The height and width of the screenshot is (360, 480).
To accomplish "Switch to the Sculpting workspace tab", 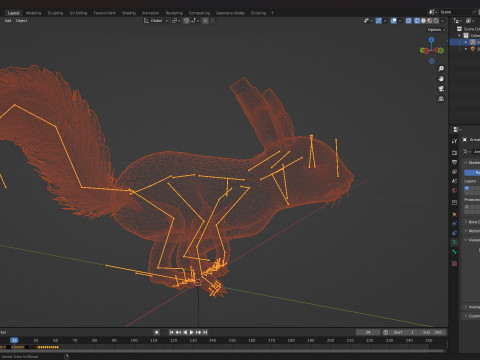I will (55, 13).
